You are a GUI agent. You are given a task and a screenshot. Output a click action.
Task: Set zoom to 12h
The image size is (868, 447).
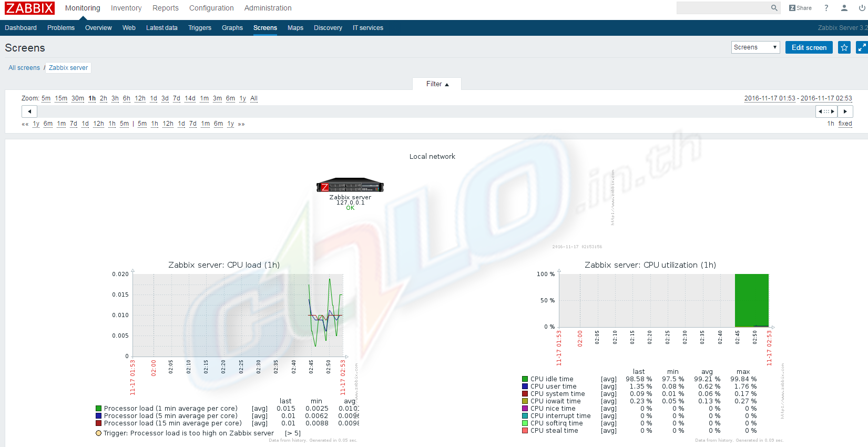(140, 98)
